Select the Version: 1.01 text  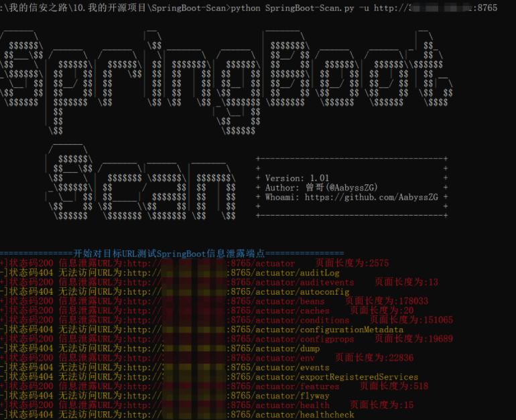297,178
